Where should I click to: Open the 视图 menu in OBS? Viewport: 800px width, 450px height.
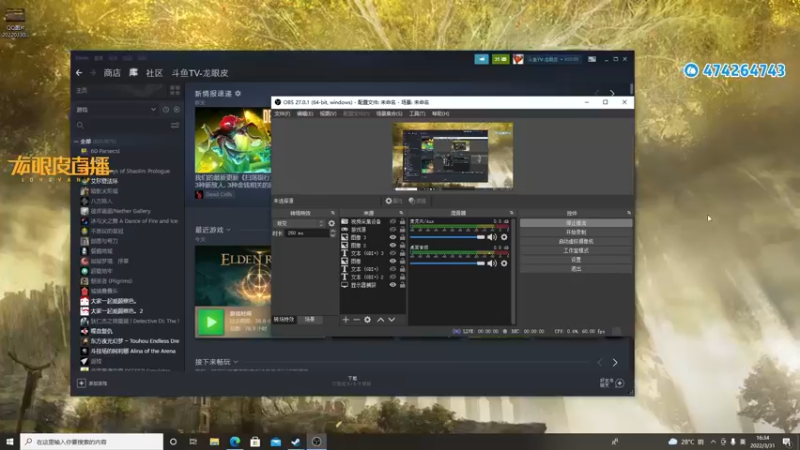328,114
